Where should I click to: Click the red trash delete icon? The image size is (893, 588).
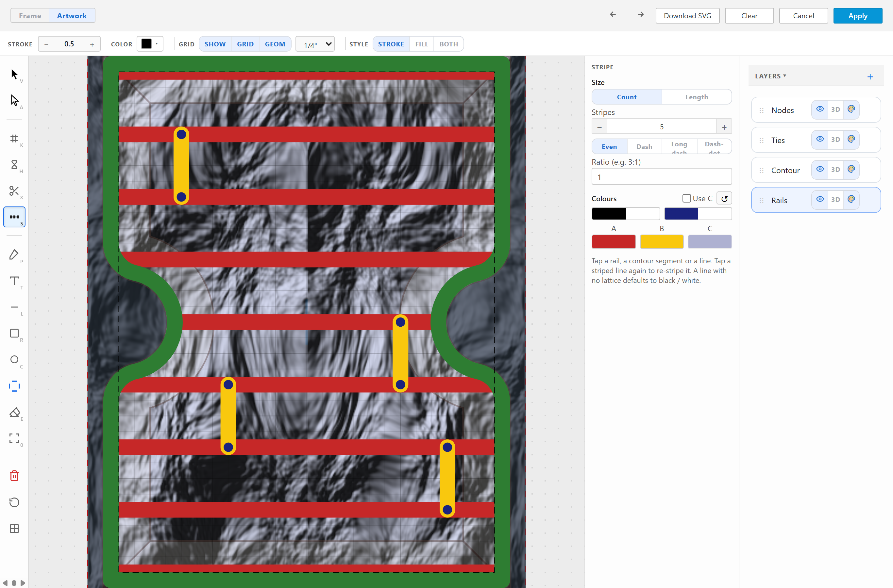click(x=14, y=476)
